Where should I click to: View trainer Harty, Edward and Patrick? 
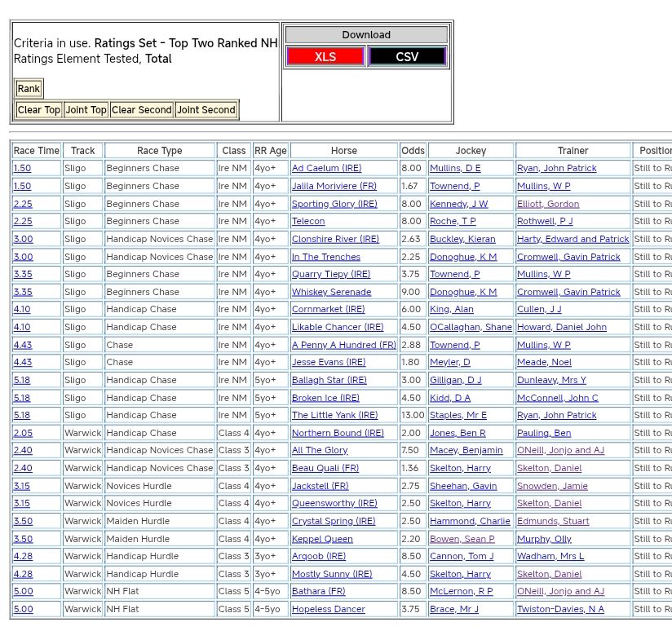coord(573,240)
